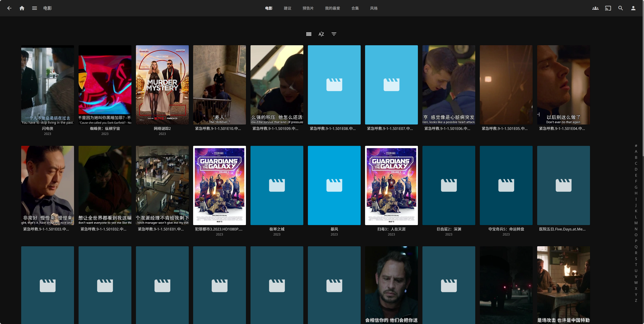Switch to the 建议 tab
The image size is (644, 324).
288,8
